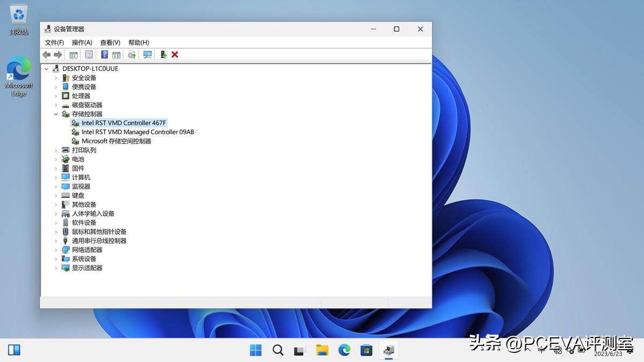Click the 通用串行总线控制器 USB icon

[65, 241]
